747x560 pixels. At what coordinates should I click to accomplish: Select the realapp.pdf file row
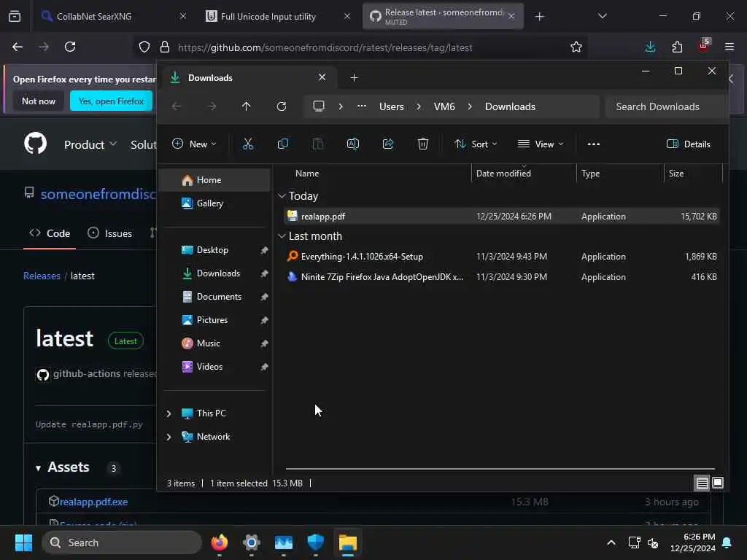tap(501, 216)
